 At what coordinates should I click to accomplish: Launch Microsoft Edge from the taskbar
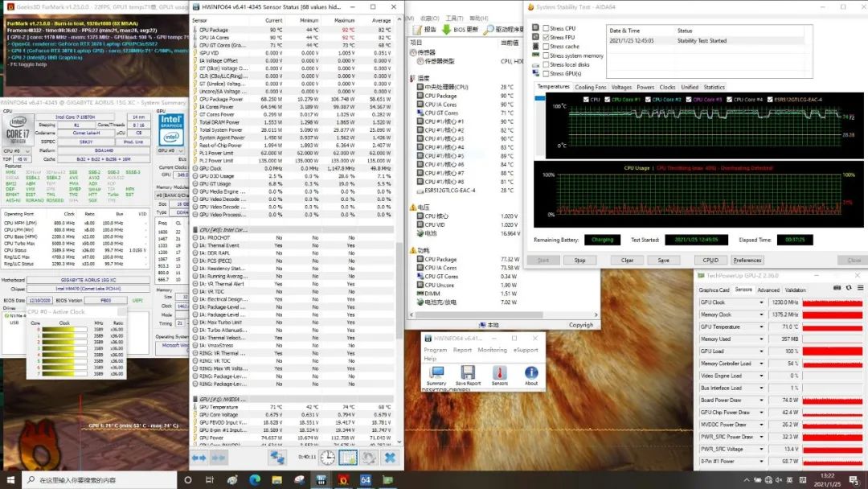tap(255, 480)
